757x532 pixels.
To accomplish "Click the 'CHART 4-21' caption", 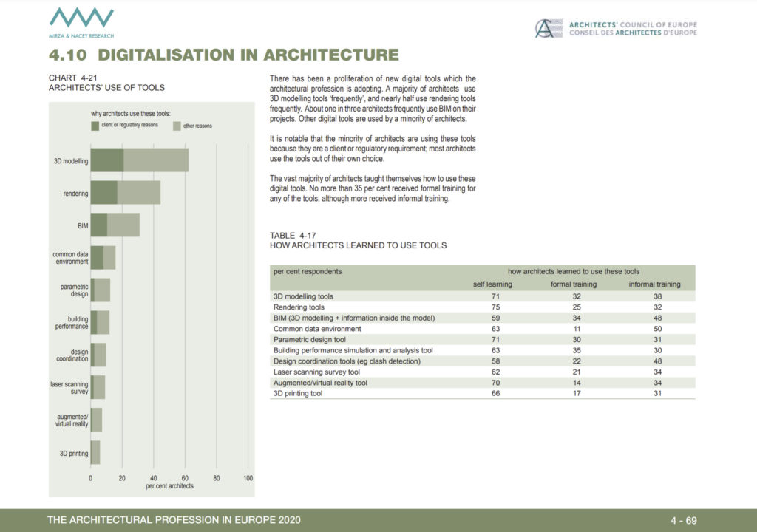I will [73, 78].
